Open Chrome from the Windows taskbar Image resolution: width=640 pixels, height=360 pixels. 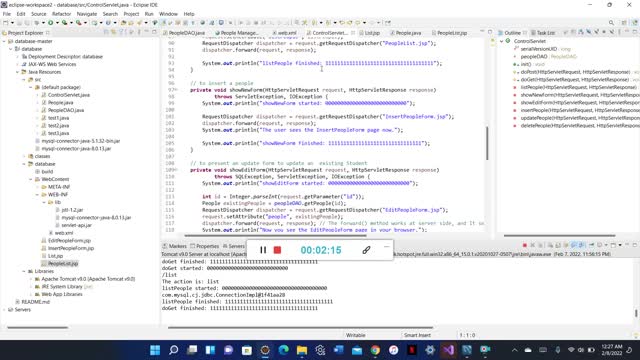coord(375,350)
